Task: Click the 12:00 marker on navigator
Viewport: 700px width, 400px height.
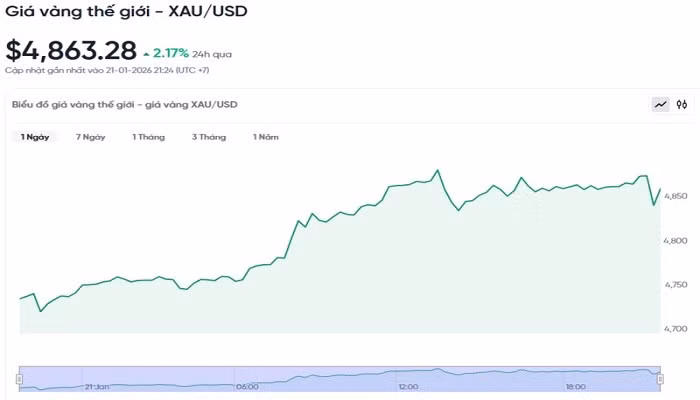Action: (x=408, y=386)
